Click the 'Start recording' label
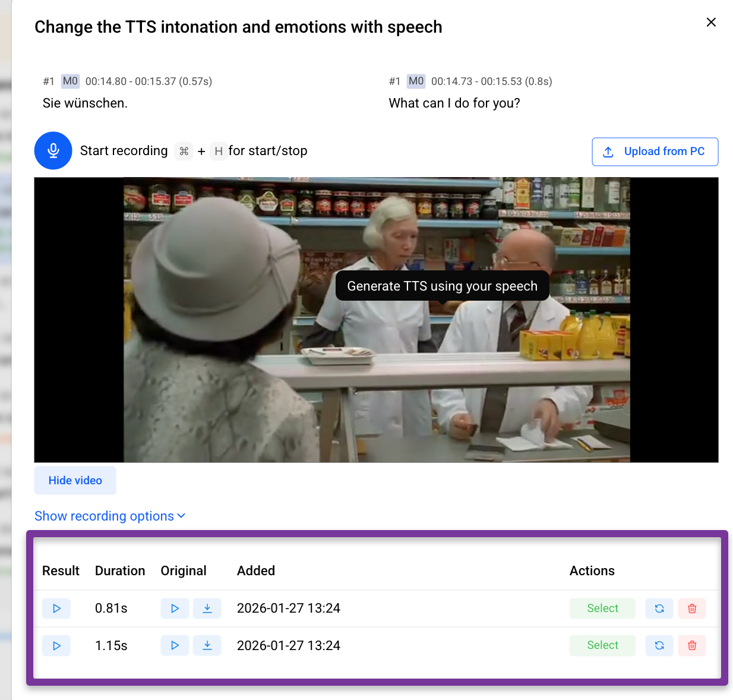733x700 pixels. click(x=124, y=151)
